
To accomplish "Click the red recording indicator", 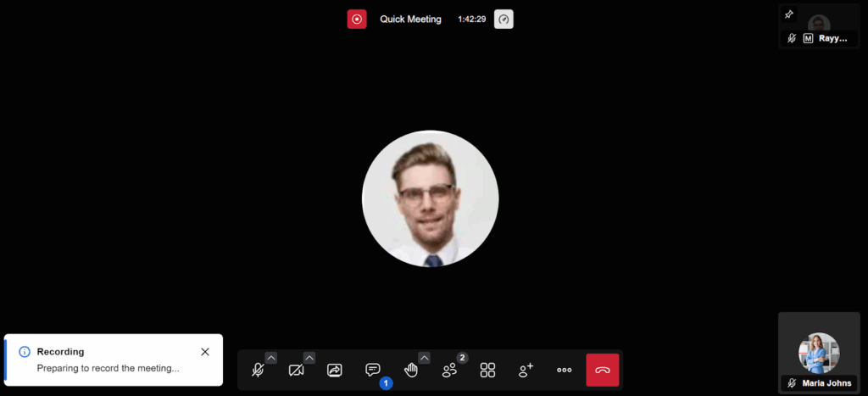I will (x=357, y=19).
